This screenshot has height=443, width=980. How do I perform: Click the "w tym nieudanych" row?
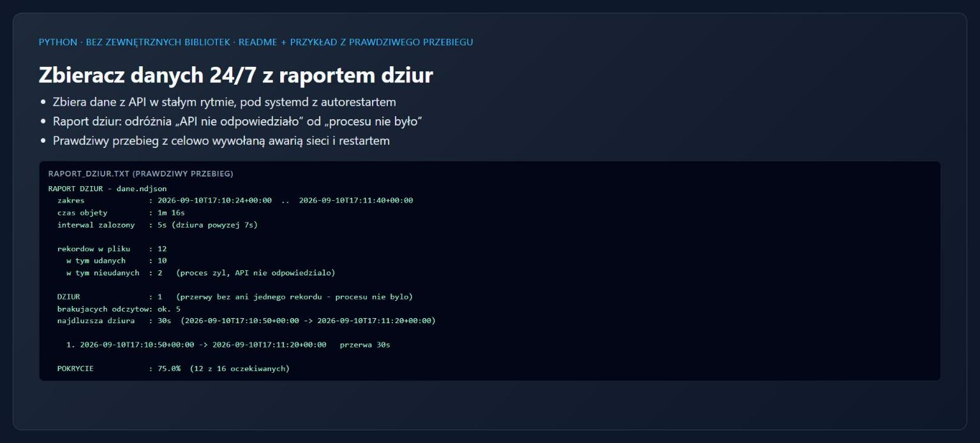pyautogui.click(x=200, y=273)
